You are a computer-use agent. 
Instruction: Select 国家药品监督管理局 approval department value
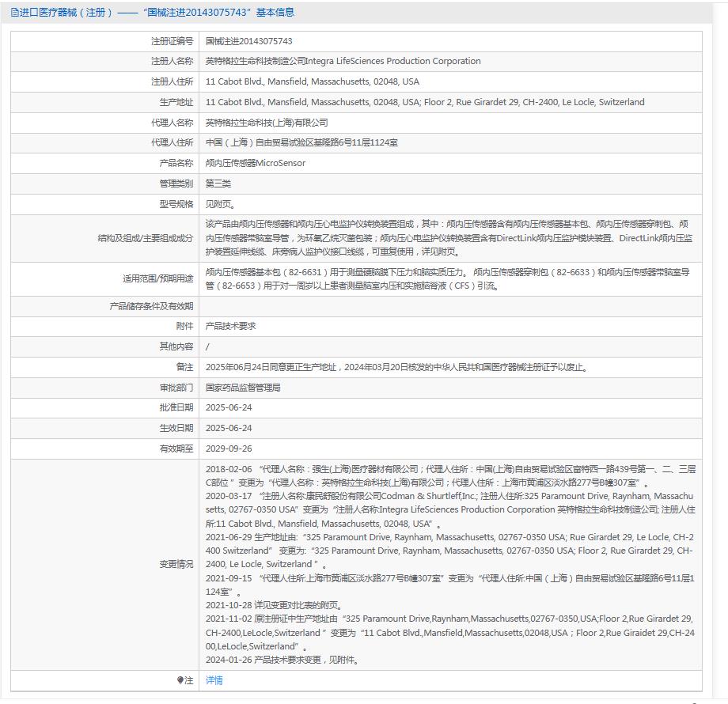pos(243,388)
